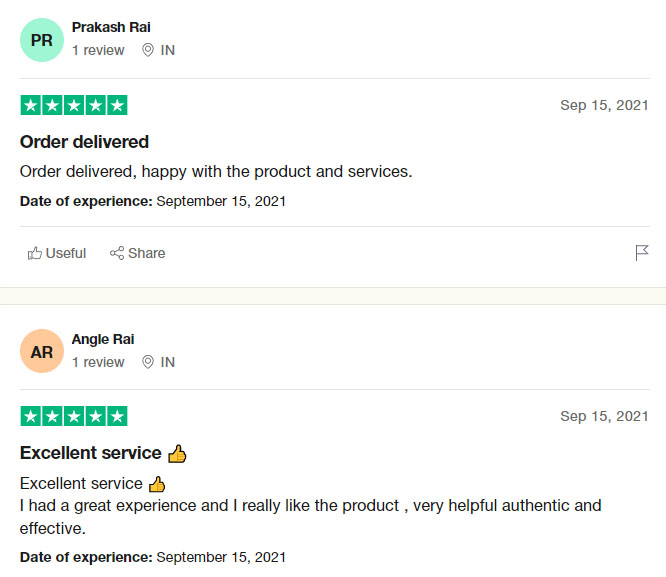
Task: Click Sep 15, 2021 date on Prakash's review
Action: pyautogui.click(x=604, y=105)
